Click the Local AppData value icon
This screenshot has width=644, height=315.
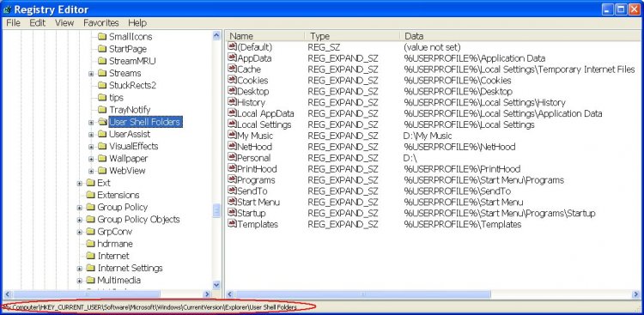click(x=233, y=113)
